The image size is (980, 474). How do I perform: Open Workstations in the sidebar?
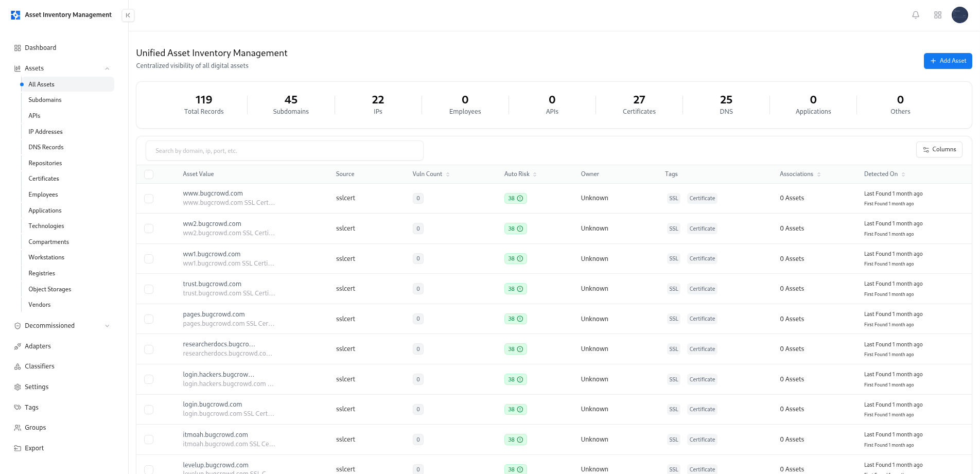coord(46,257)
